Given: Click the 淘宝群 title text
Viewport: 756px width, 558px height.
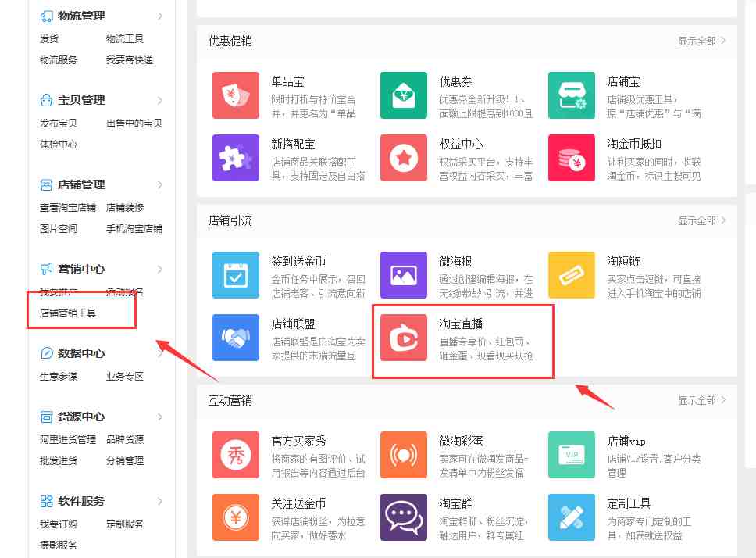Looking at the screenshot, I should coord(455,504).
